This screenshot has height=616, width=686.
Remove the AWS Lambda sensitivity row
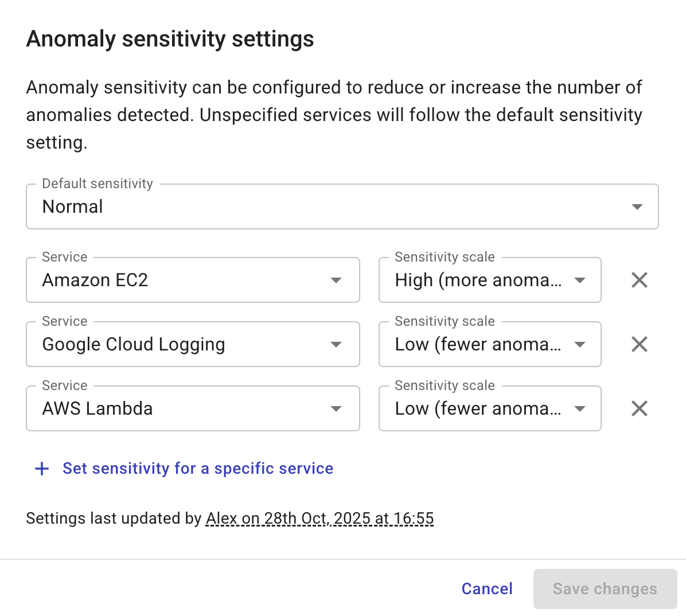(x=638, y=408)
